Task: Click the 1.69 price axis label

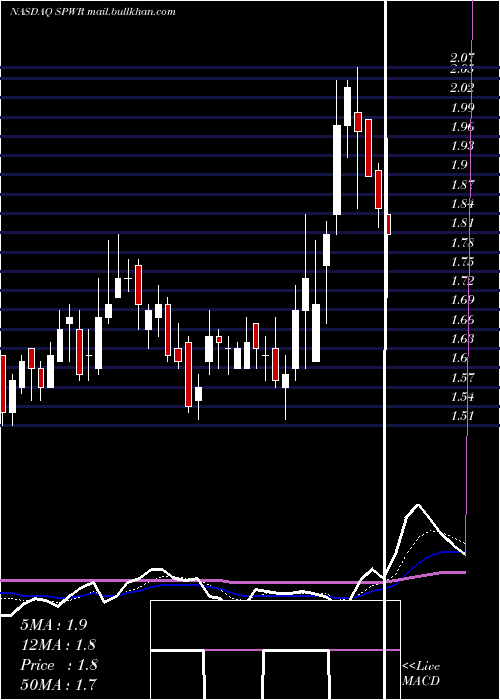Action: [x=462, y=300]
